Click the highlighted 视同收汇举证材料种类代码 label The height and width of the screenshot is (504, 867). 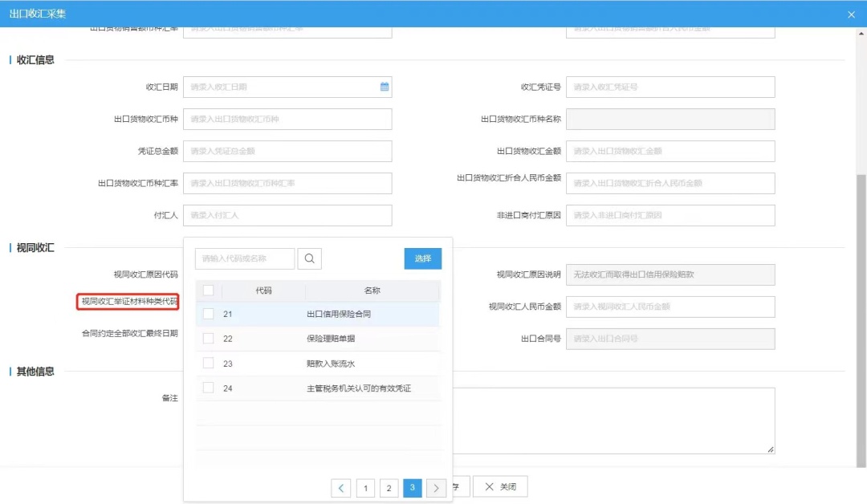pos(128,303)
